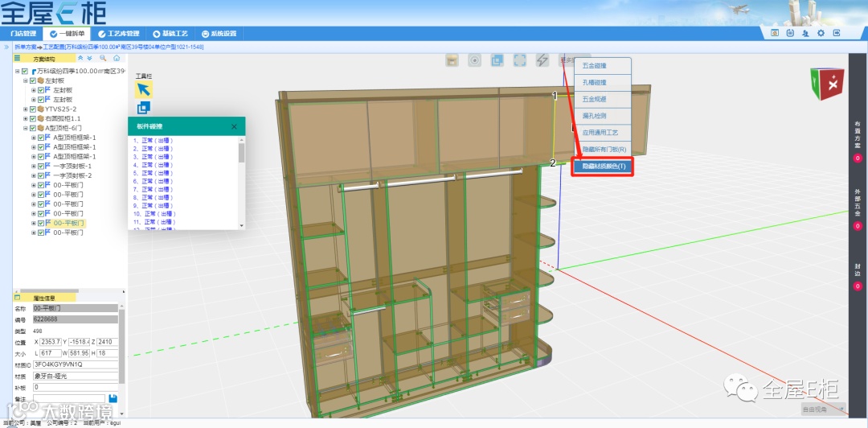Collapse the 左封板 folder node
Screen dimensions: 868x428
click(26, 81)
